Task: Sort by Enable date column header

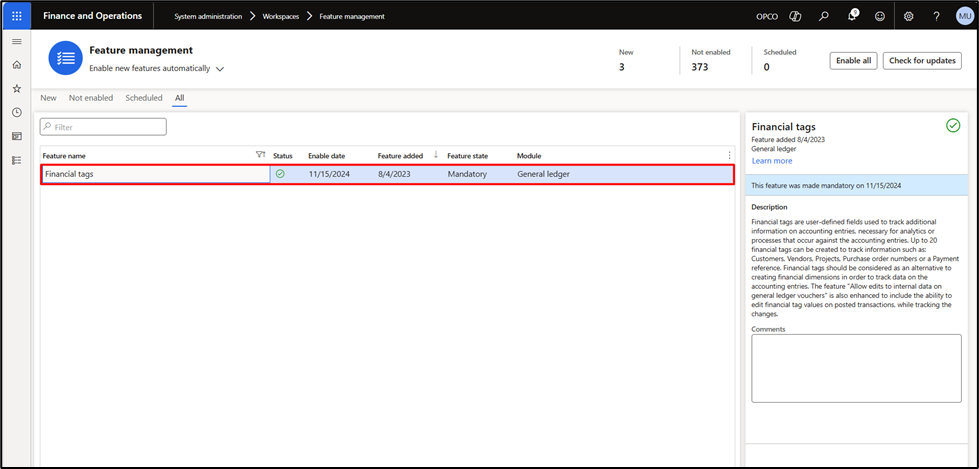Action: [x=327, y=156]
